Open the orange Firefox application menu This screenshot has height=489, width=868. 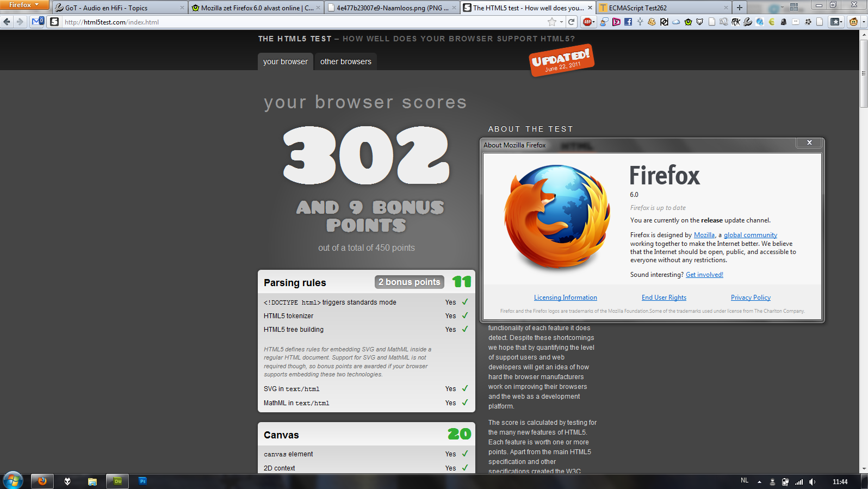click(x=24, y=5)
